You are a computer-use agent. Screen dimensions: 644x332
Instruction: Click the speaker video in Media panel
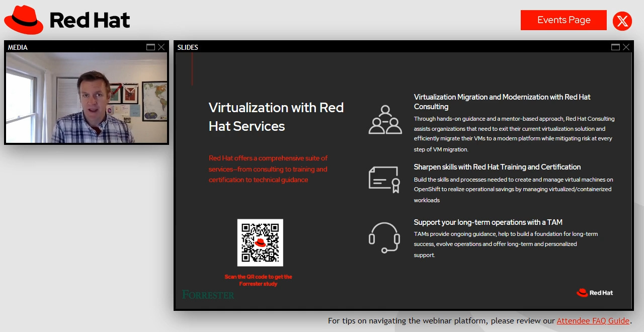(x=87, y=98)
